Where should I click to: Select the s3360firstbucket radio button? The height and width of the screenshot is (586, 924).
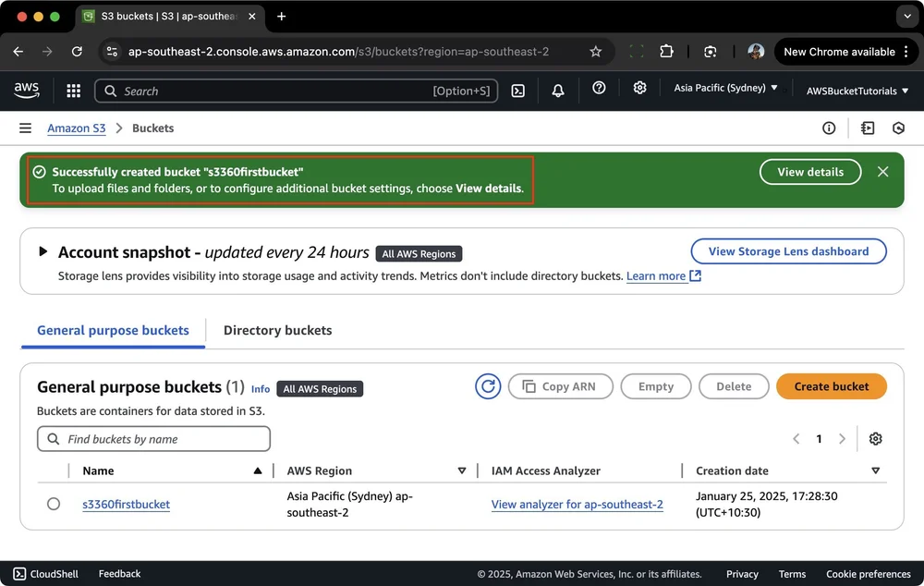click(54, 504)
